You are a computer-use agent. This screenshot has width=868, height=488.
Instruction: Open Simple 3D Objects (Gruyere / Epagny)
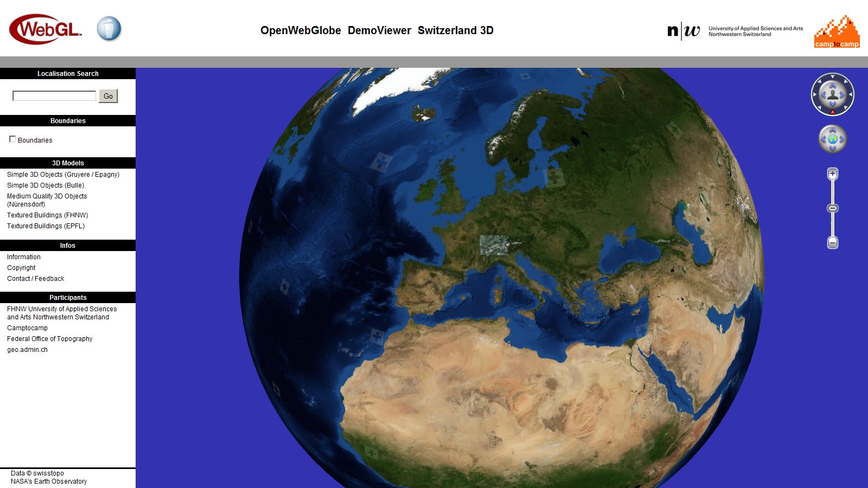pos(63,175)
